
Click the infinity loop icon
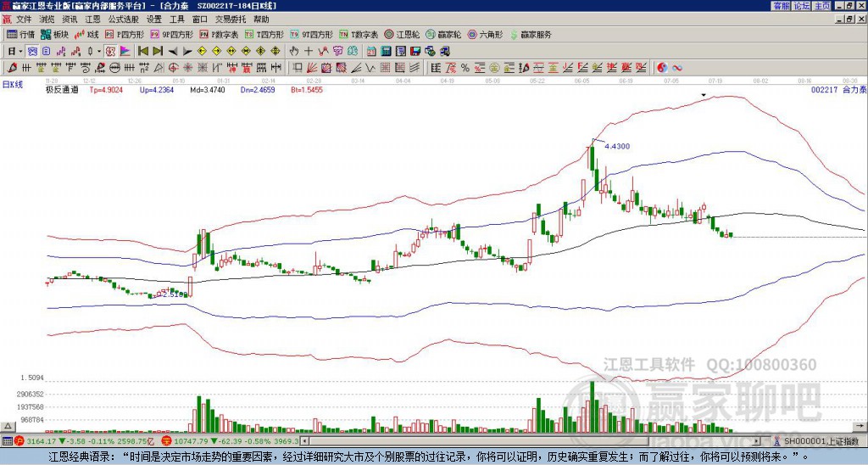coord(676,68)
